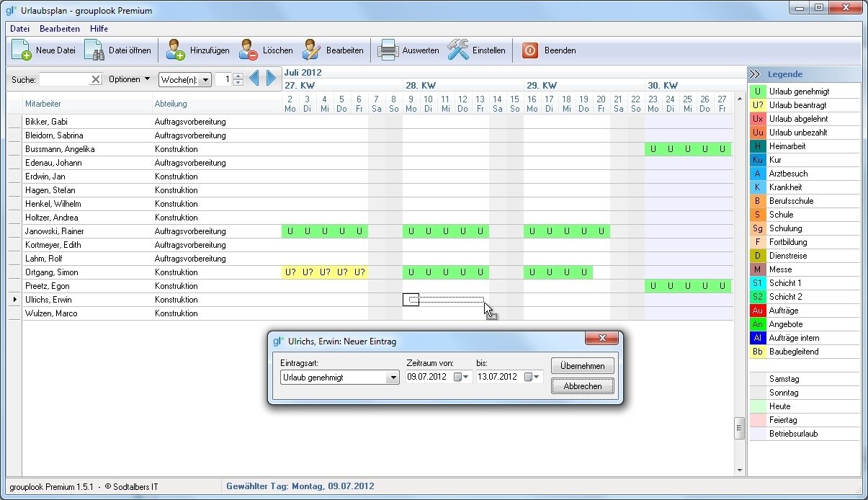Collapse the Legende panel chevron
868x500 pixels.
point(755,74)
